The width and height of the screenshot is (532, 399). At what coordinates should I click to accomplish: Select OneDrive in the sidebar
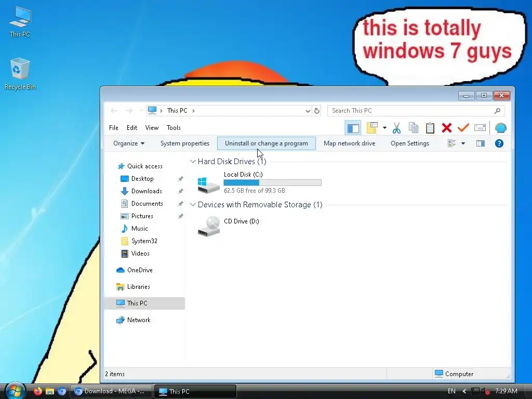[x=139, y=270]
